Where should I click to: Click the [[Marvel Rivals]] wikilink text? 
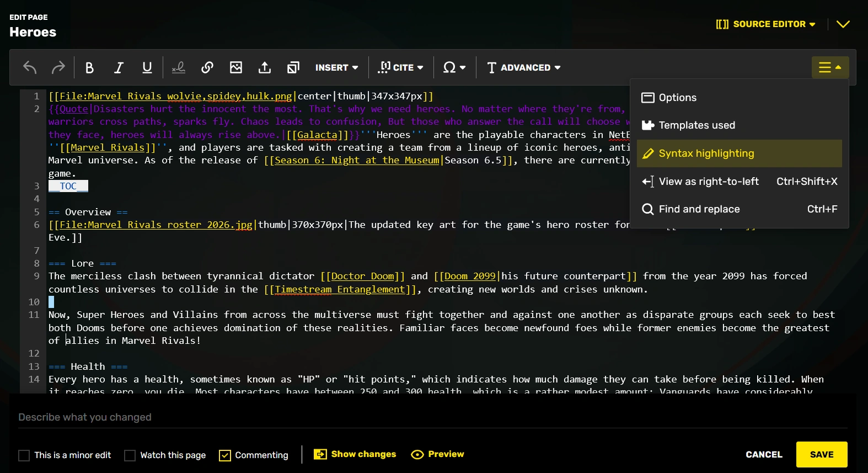coord(108,147)
